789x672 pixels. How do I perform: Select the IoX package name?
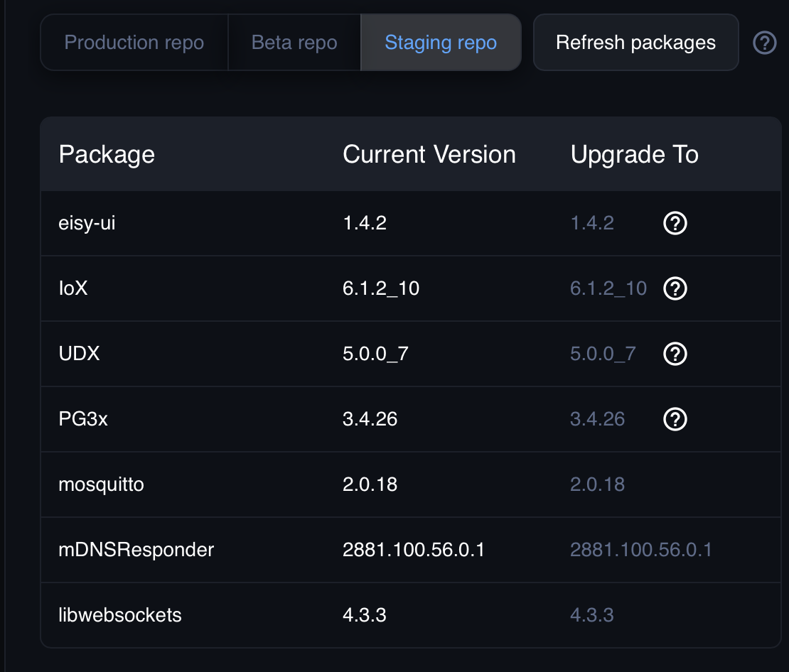pyautogui.click(x=73, y=288)
